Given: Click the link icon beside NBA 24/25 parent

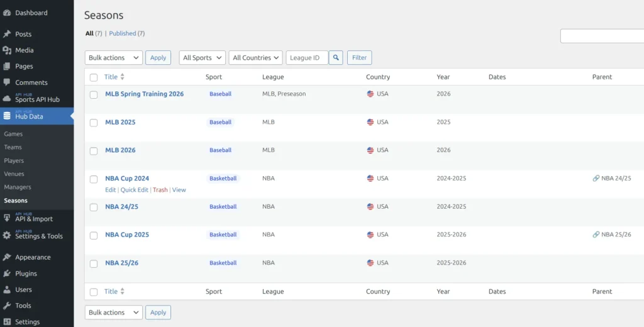Looking at the screenshot, I should click(x=596, y=179).
